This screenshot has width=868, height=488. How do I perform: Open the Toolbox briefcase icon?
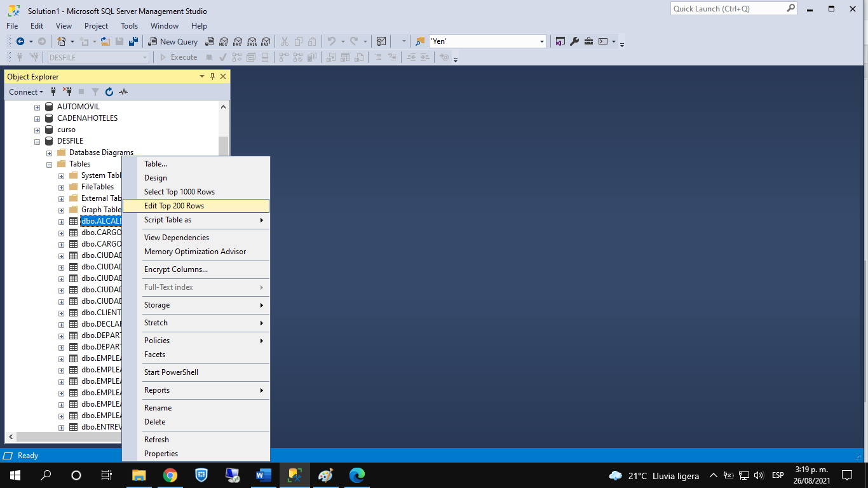[588, 41]
